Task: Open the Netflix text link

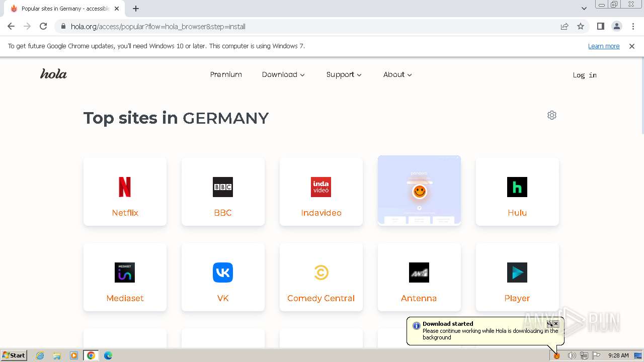Action: click(x=125, y=213)
